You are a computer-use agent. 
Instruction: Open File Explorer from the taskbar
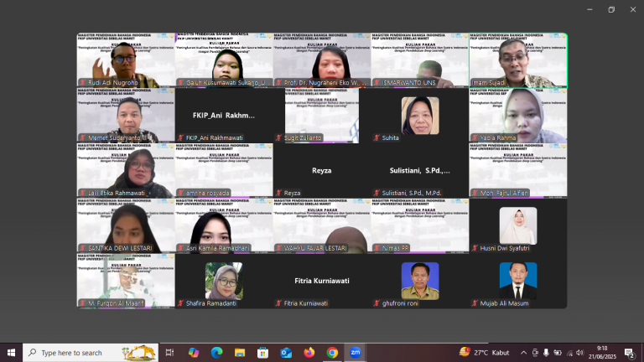click(240, 353)
